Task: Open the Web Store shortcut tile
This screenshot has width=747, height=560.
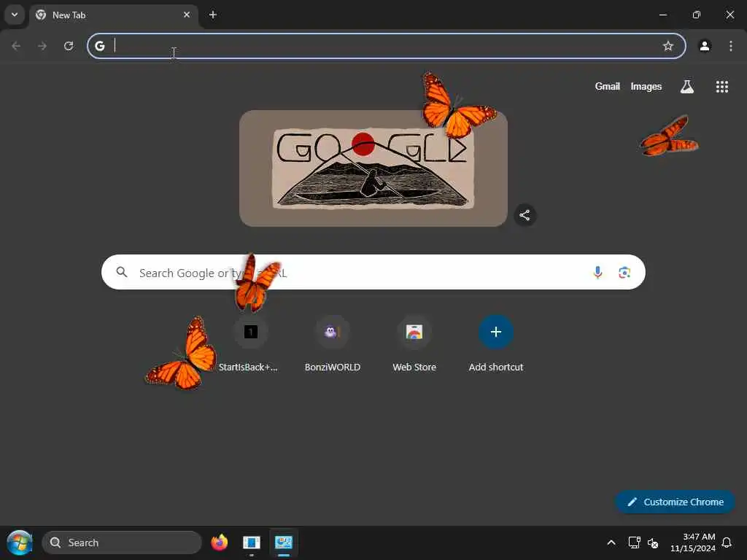Action: click(x=414, y=344)
